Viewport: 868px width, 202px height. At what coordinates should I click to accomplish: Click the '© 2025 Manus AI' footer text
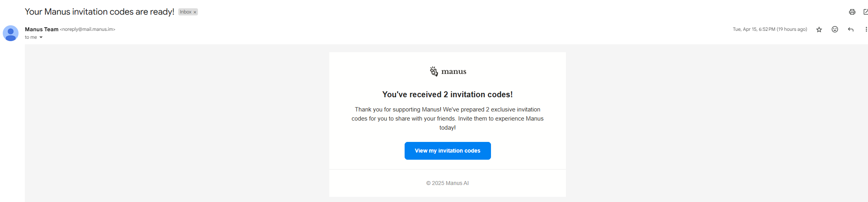point(448,183)
